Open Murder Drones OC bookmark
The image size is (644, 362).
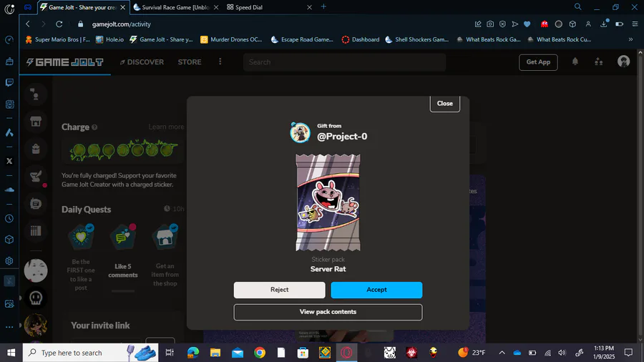[231, 39]
